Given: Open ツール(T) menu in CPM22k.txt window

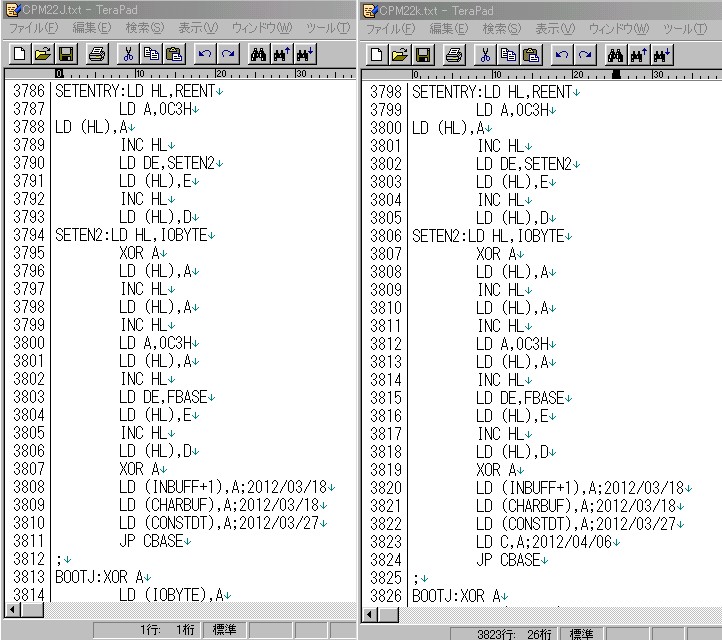Looking at the screenshot, I should click(x=685, y=29).
